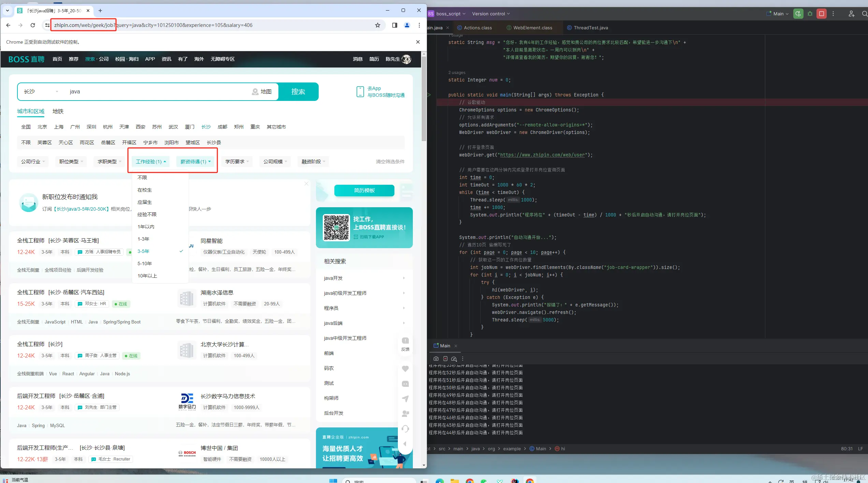Click the IntelliJ Debug bug icon
868x483 pixels.
pos(810,14)
